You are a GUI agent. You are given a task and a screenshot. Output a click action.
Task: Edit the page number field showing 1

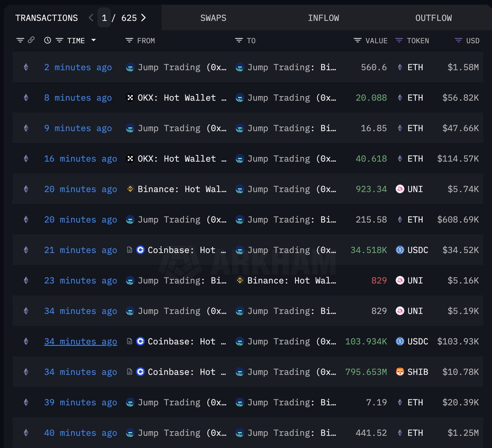click(x=104, y=18)
